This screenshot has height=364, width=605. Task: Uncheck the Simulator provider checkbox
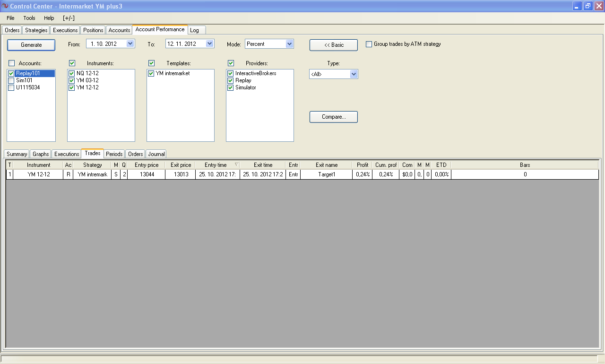pos(230,87)
